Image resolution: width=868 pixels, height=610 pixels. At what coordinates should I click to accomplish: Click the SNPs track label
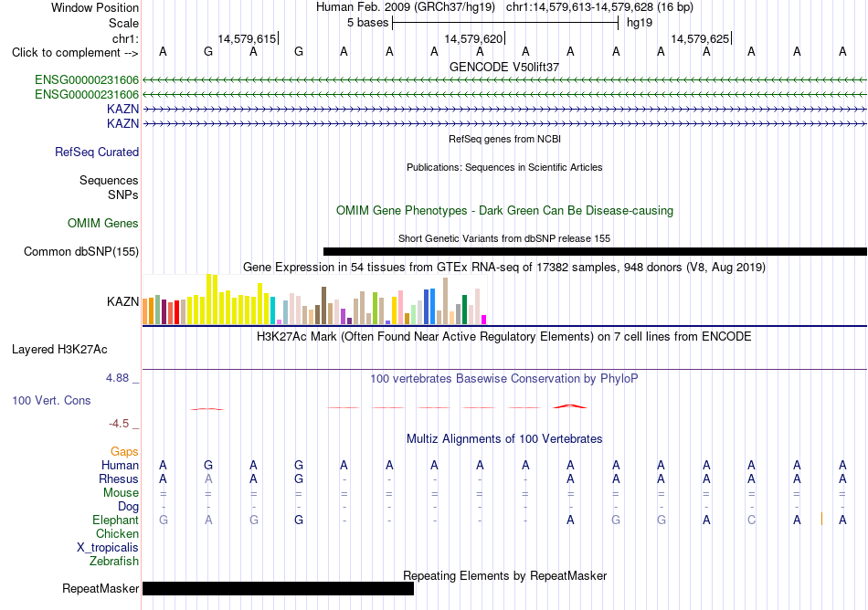tap(123, 195)
